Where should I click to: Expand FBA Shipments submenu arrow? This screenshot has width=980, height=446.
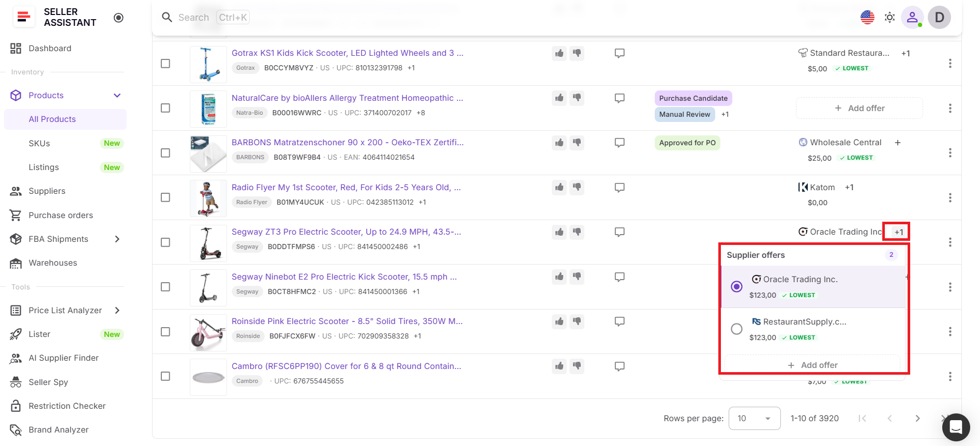point(117,239)
